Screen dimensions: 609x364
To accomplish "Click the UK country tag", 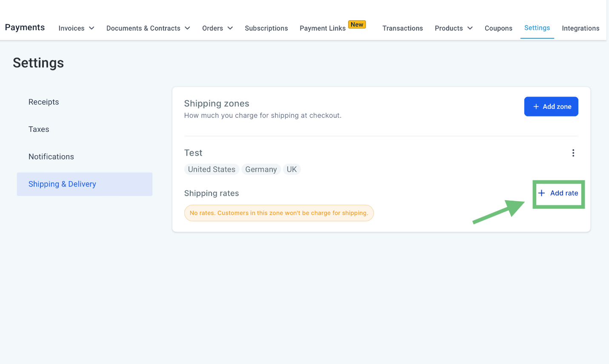I will (292, 169).
